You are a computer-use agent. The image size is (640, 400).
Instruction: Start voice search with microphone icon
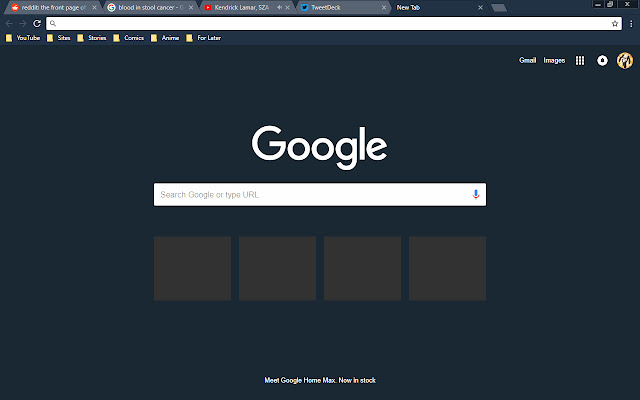476,194
